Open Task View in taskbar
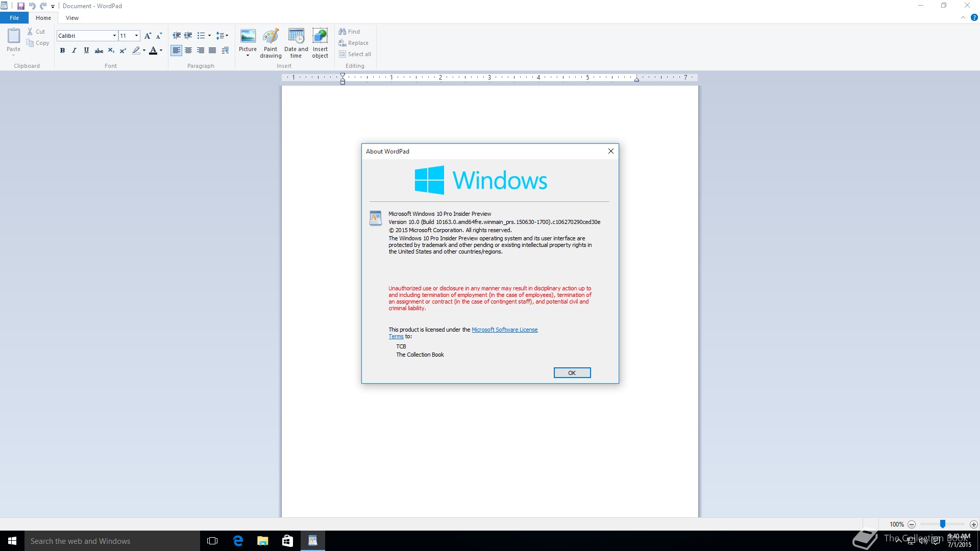The width and height of the screenshot is (980, 551). pyautogui.click(x=212, y=541)
